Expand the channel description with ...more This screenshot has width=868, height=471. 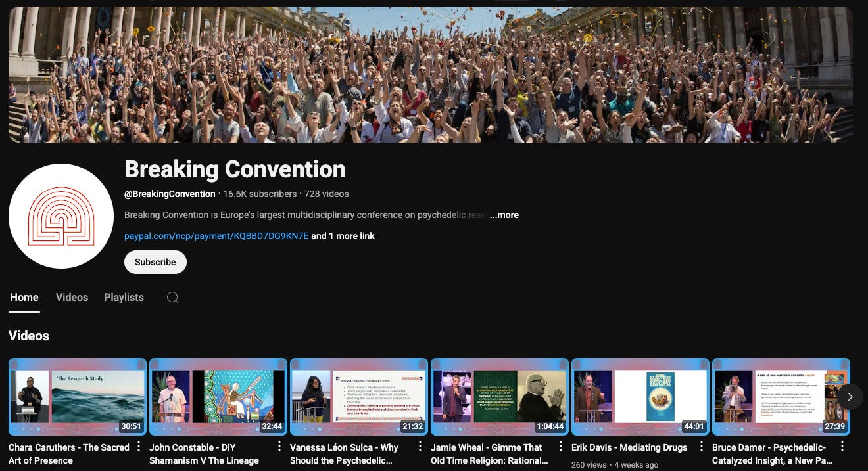point(504,215)
